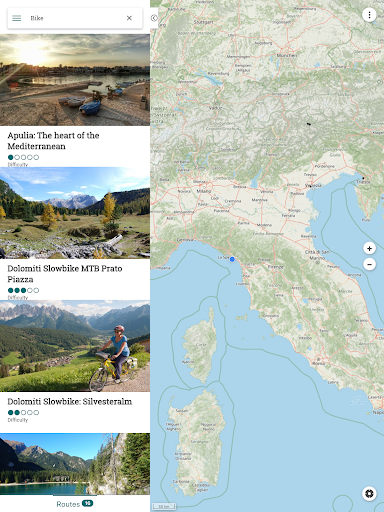384x512 pixels.
Task: Center map on my location
Action: click(369, 493)
